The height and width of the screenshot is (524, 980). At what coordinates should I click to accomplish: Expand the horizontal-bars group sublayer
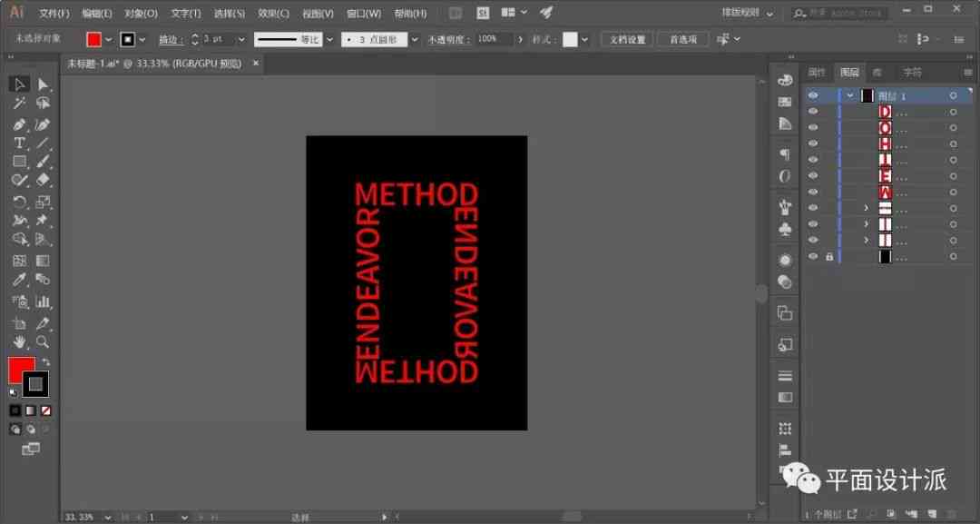tap(867, 208)
